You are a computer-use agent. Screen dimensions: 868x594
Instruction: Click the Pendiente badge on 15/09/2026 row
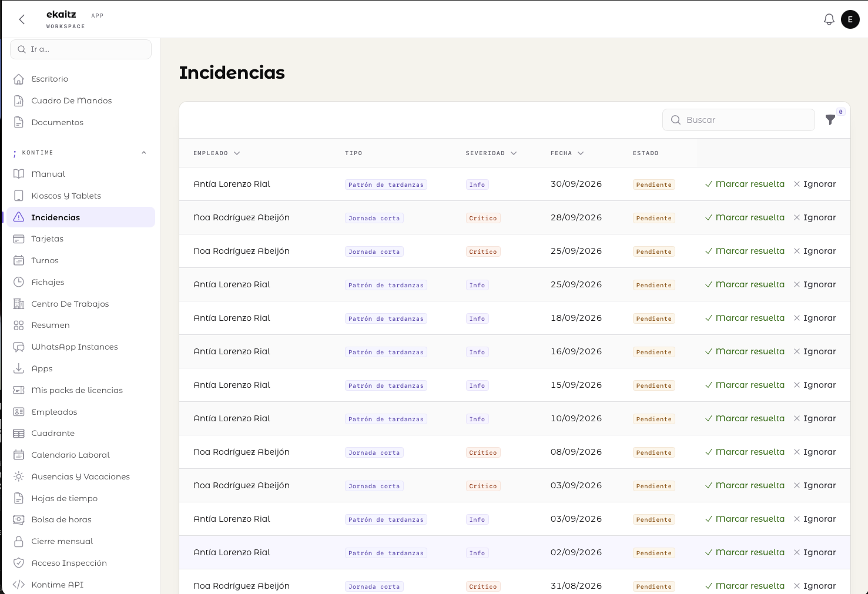(653, 385)
